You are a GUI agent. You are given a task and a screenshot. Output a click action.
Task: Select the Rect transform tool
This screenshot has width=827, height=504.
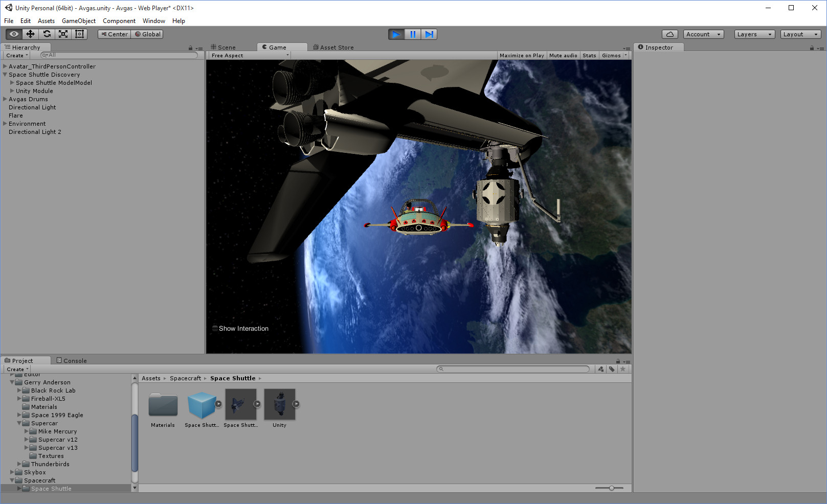pyautogui.click(x=79, y=34)
